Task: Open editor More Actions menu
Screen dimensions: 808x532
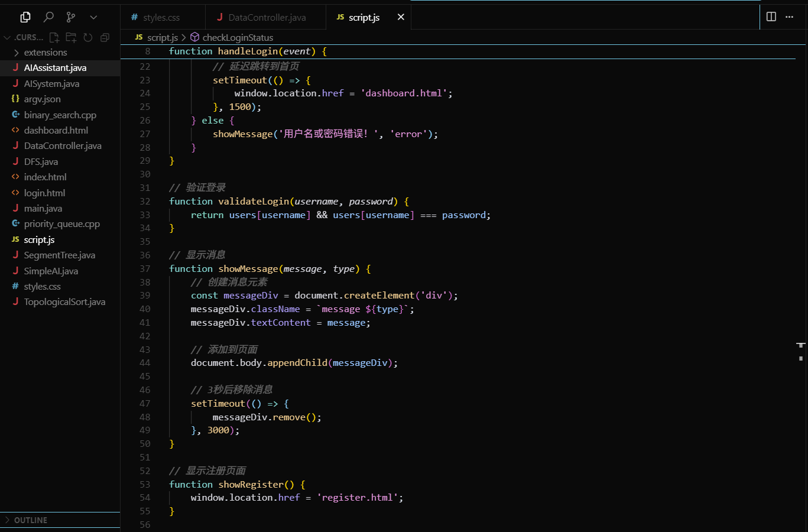Action: pos(789,17)
